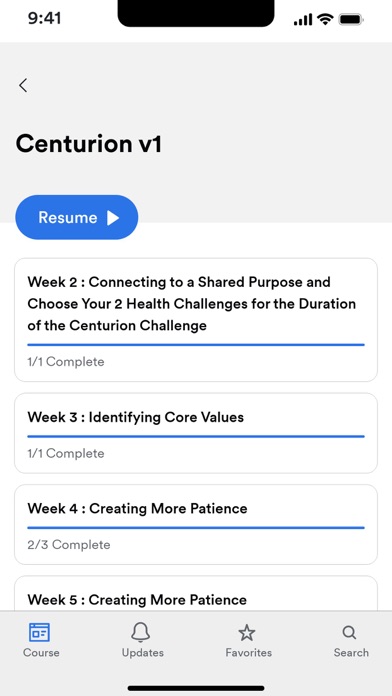Expand the Week 2 Shared Purpose module
The width and height of the screenshot is (392, 696).
click(x=196, y=320)
